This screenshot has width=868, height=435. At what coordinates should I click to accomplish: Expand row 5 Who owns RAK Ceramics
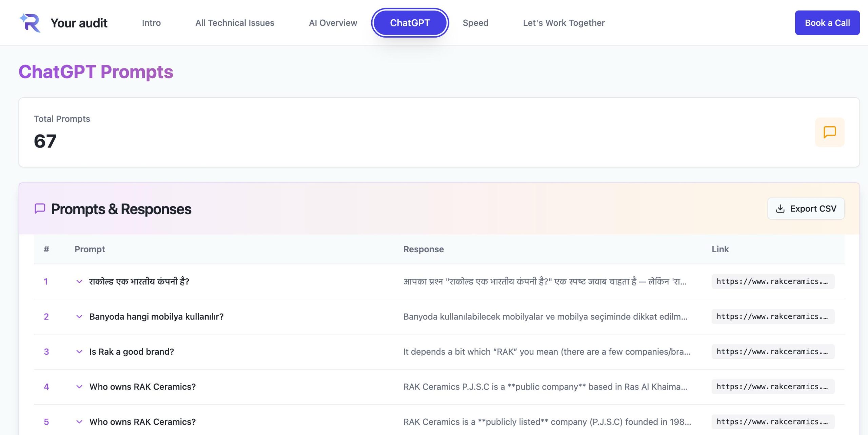(x=79, y=422)
